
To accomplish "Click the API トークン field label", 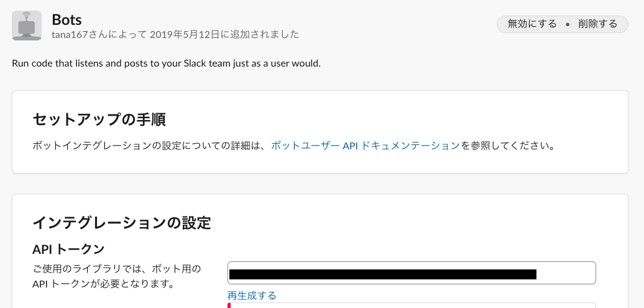I will coord(68,250).
